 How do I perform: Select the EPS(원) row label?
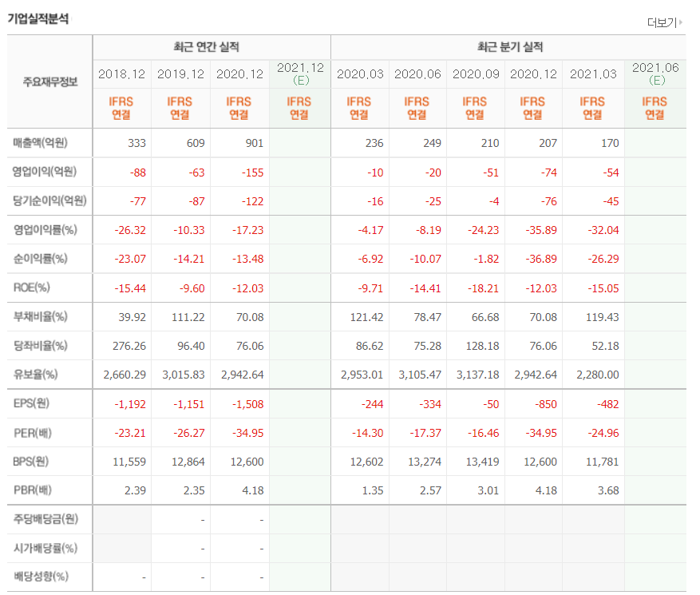click(31, 403)
